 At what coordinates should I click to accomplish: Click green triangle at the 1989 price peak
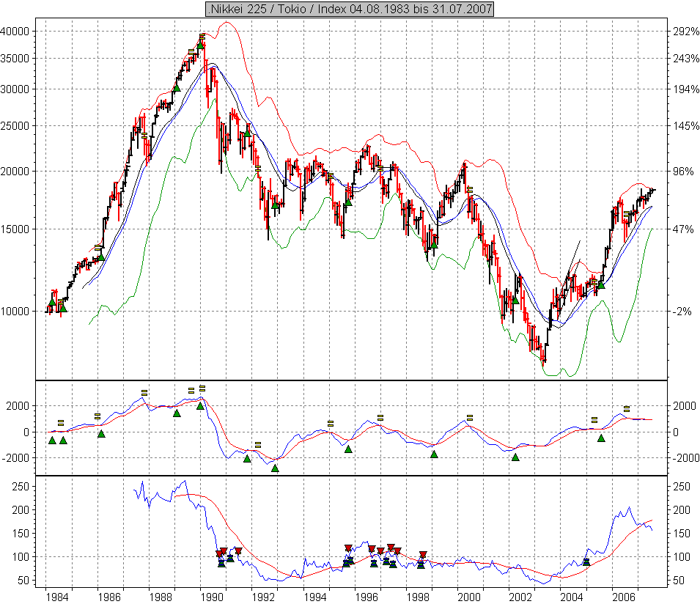(x=200, y=44)
